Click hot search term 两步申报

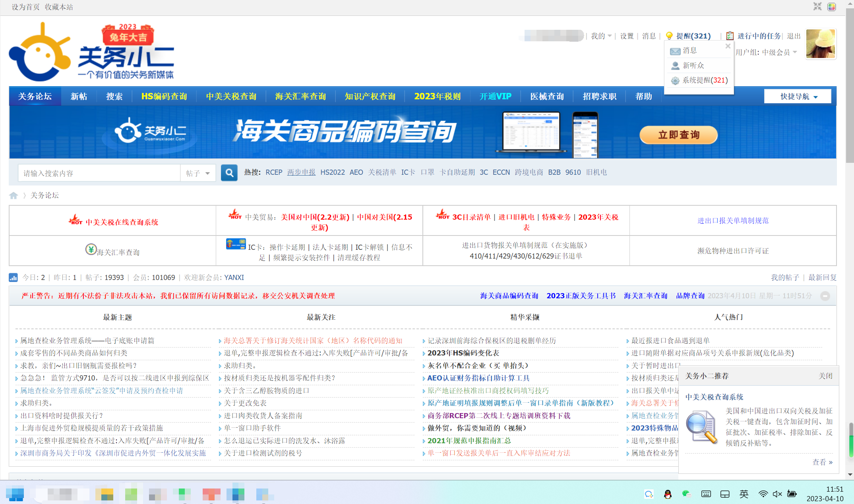(301, 172)
